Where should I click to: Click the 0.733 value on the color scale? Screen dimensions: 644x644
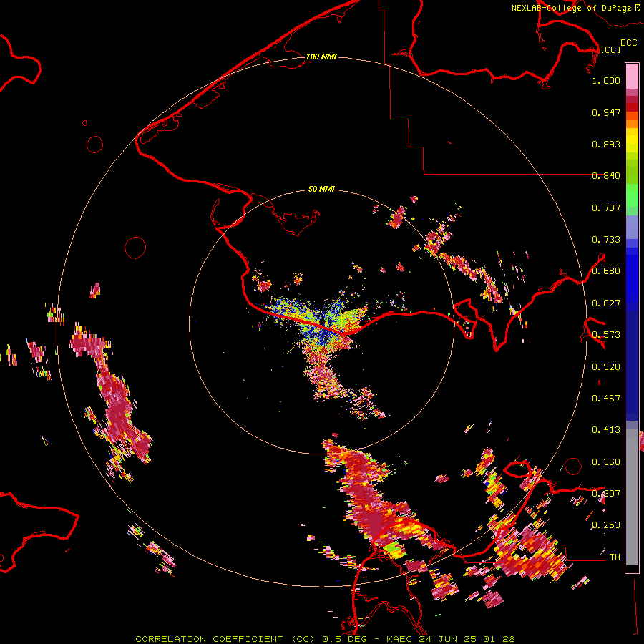[606, 240]
